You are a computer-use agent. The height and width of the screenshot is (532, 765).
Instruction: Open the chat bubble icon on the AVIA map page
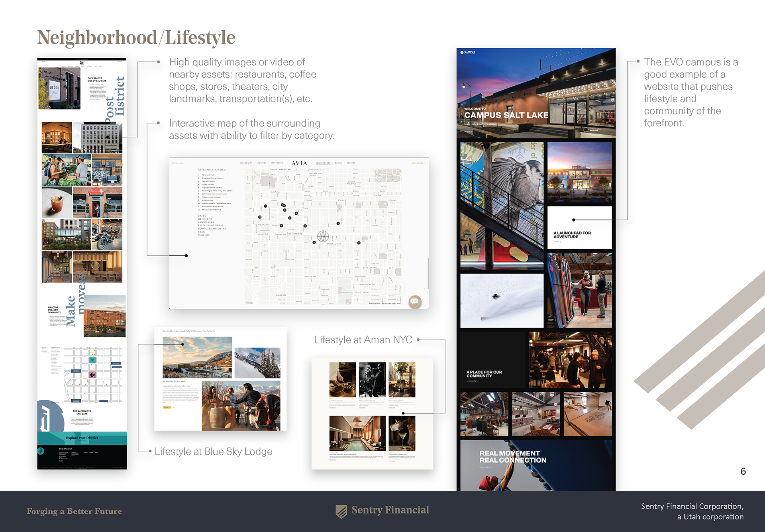click(415, 302)
